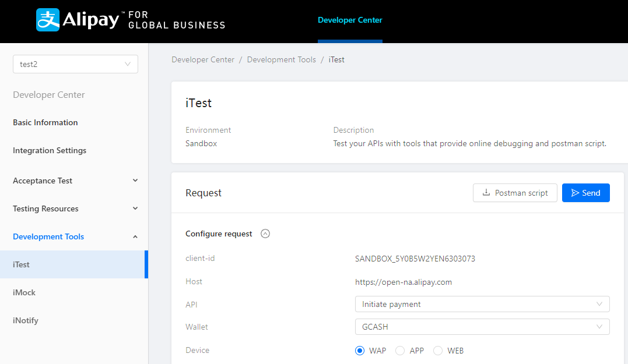
Task: Click the Developer Center breadcrumb link
Action: click(x=203, y=59)
